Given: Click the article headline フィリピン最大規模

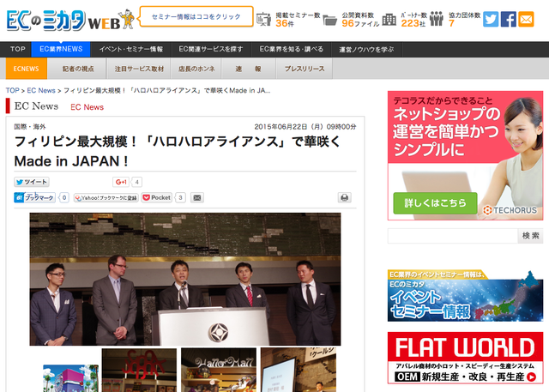Looking at the screenshot, I should tap(178, 151).
